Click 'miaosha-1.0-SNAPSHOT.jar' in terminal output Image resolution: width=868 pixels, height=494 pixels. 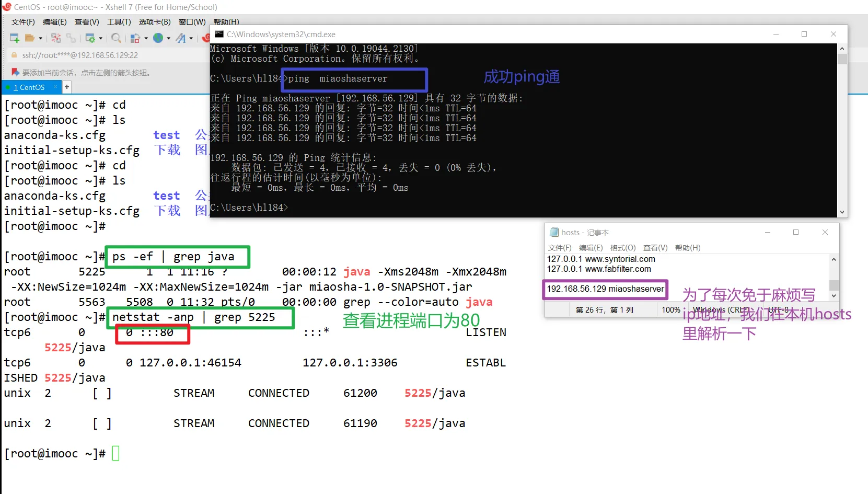point(391,287)
